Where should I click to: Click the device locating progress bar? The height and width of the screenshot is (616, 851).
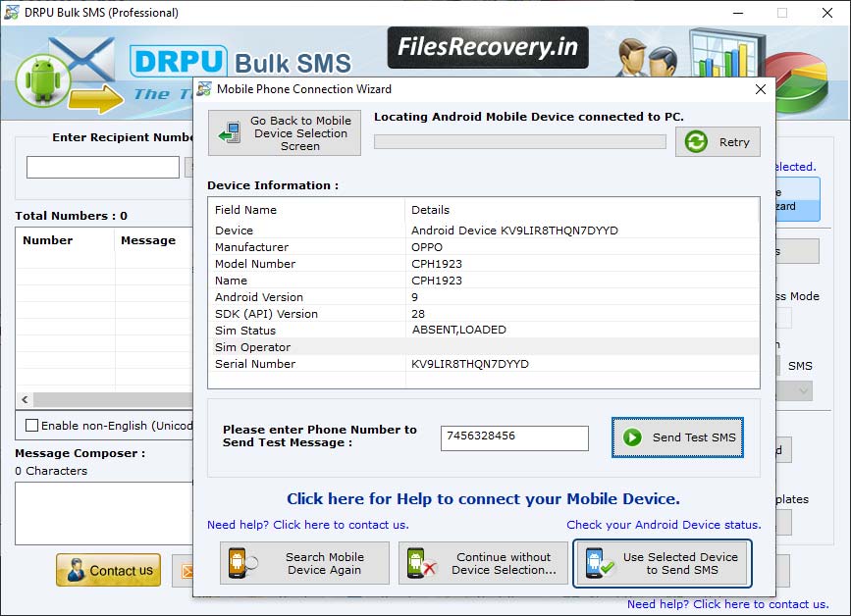tap(520, 142)
